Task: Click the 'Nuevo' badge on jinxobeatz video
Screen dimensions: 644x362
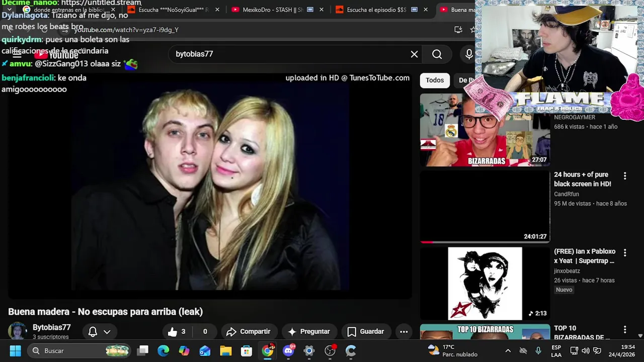Action: click(564, 290)
